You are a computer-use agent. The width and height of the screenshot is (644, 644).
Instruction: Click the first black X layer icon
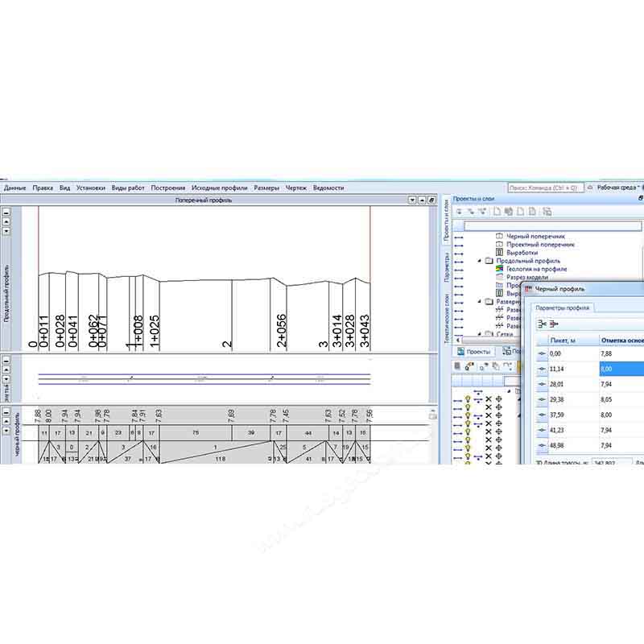point(488,398)
